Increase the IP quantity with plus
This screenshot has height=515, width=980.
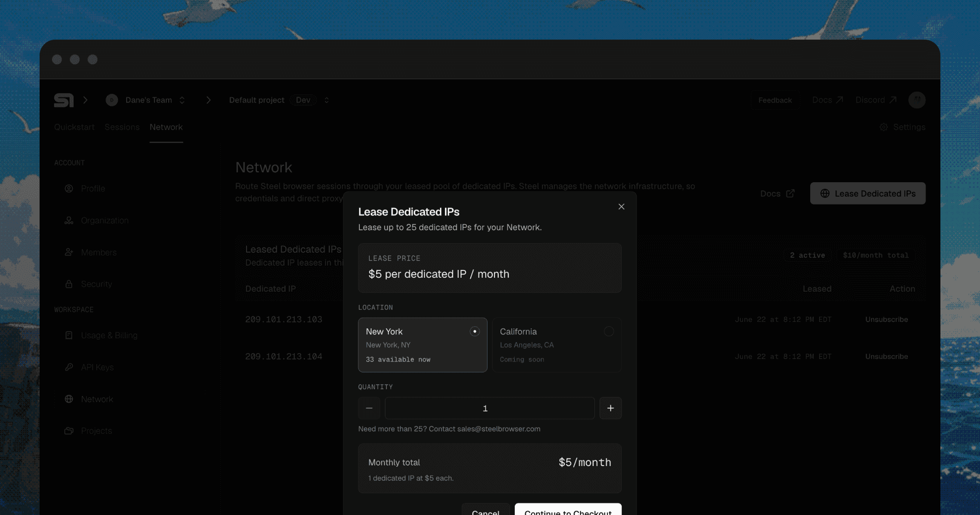(x=610, y=409)
